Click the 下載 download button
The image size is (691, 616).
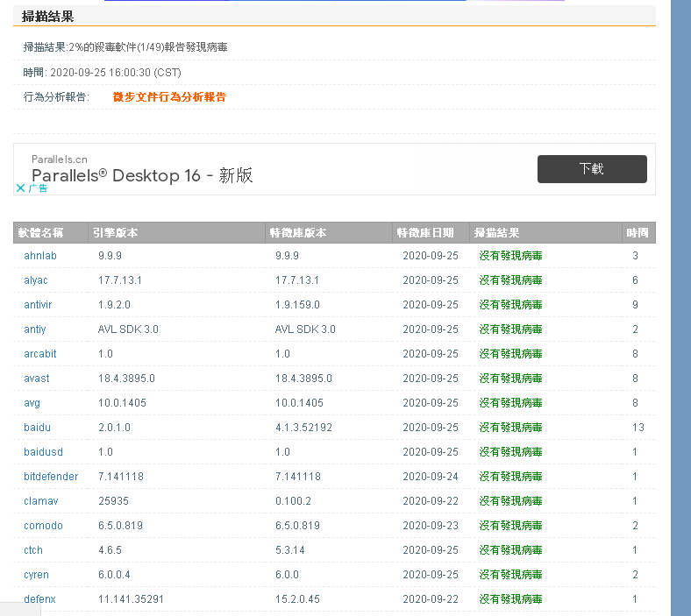click(591, 169)
